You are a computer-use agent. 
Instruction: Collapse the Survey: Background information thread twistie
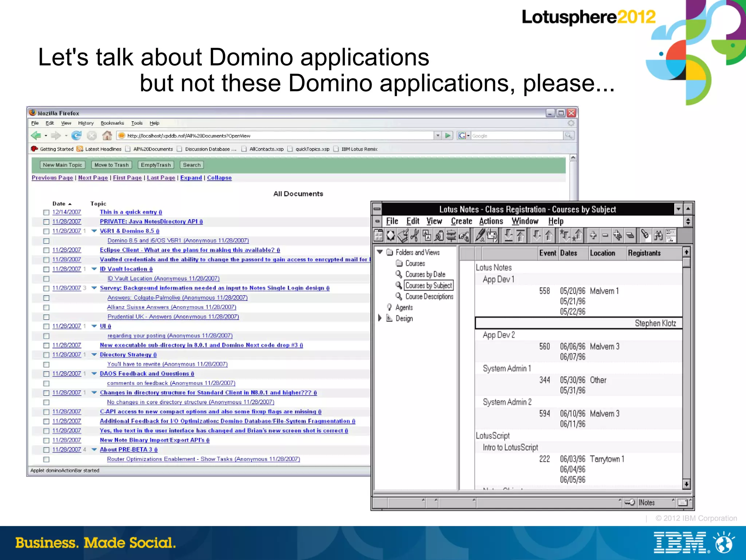pos(94,288)
